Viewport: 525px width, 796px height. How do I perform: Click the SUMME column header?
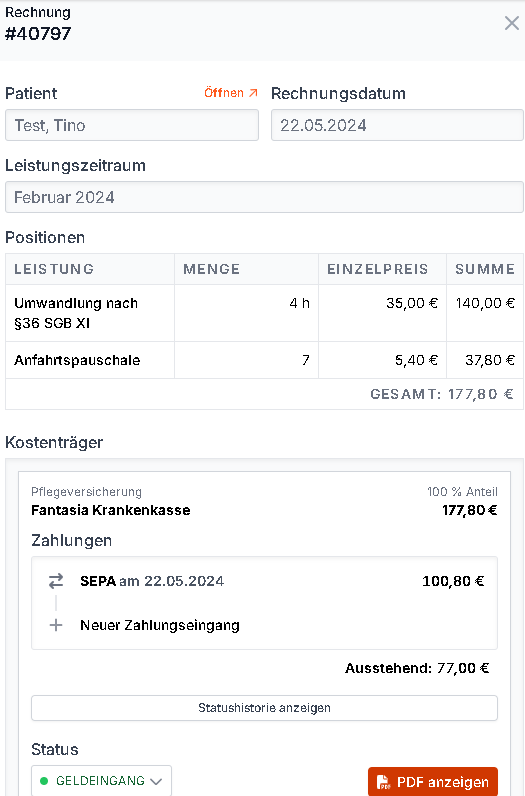(x=485, y=269)
